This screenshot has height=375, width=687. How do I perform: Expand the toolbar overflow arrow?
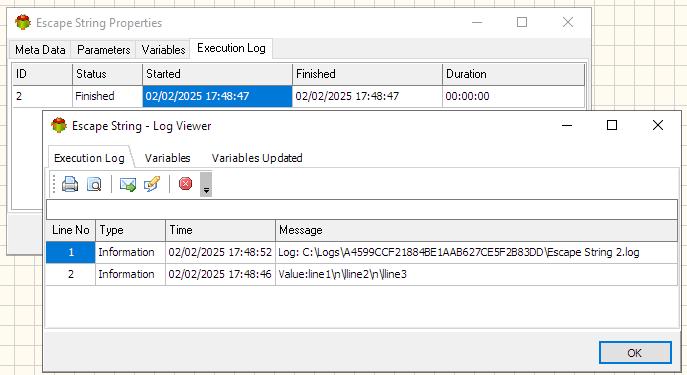[206, 184]
